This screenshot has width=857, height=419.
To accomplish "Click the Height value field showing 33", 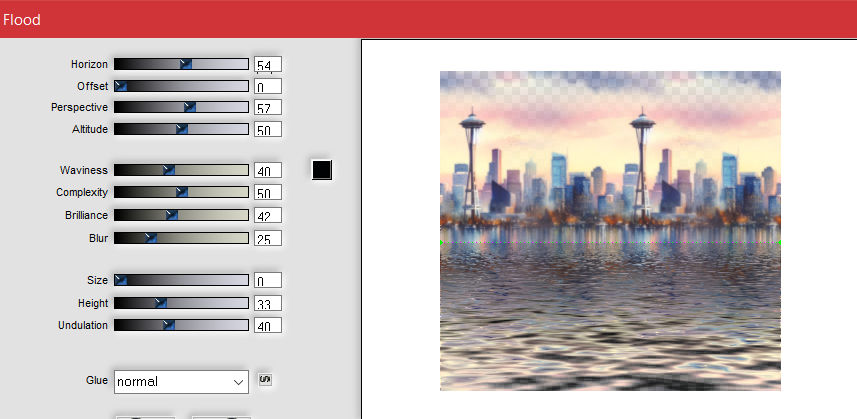I will click(x=268, y=303).
